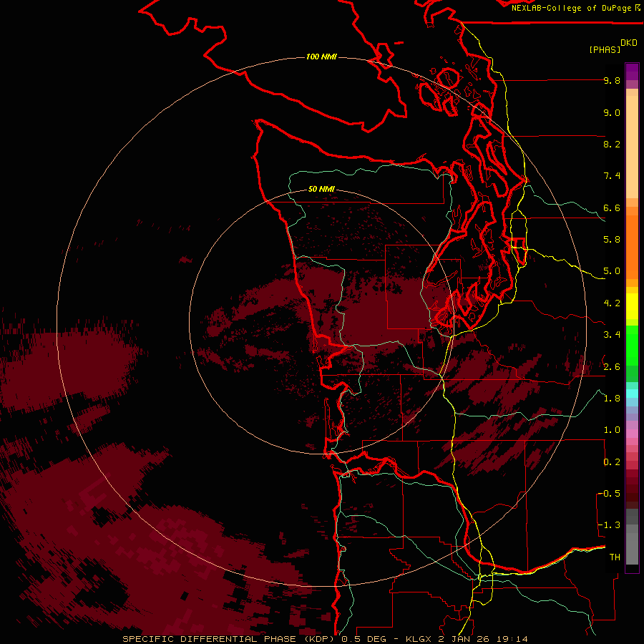
Task: Click the 7.4 value on the color scale
Action: pos(612,176)
